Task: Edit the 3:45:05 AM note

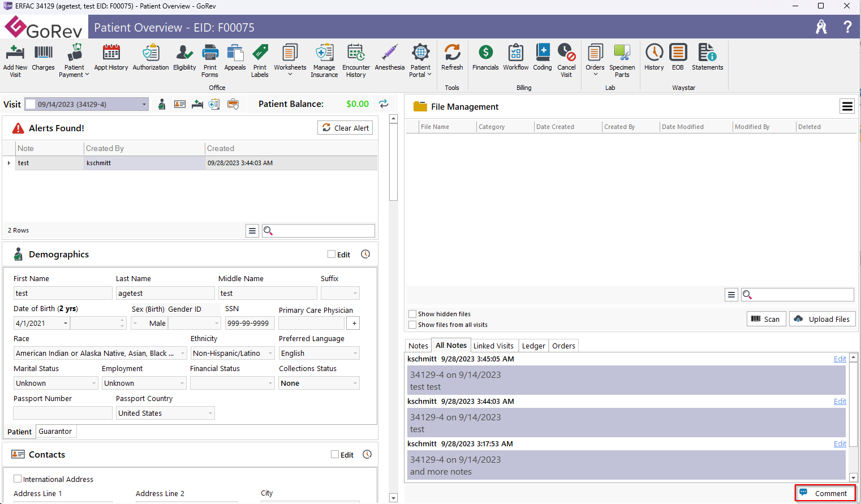Action: (840, 359)
